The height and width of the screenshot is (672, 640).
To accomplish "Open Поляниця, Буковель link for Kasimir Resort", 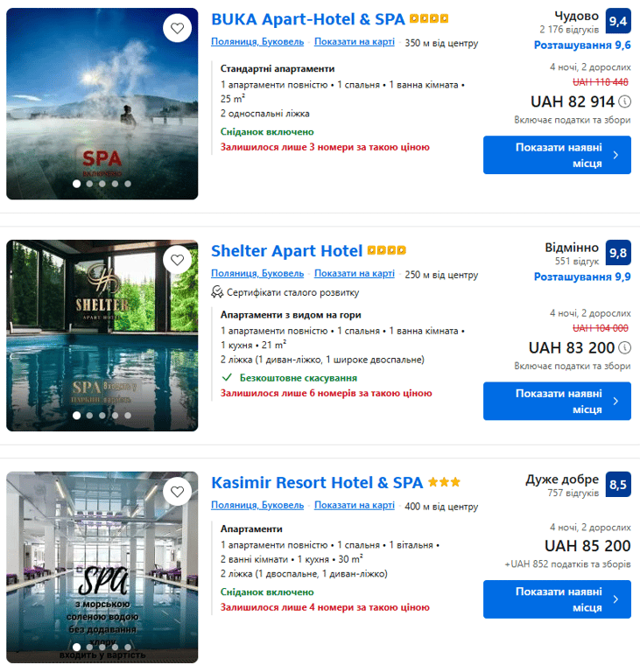I will pos(257,506).
